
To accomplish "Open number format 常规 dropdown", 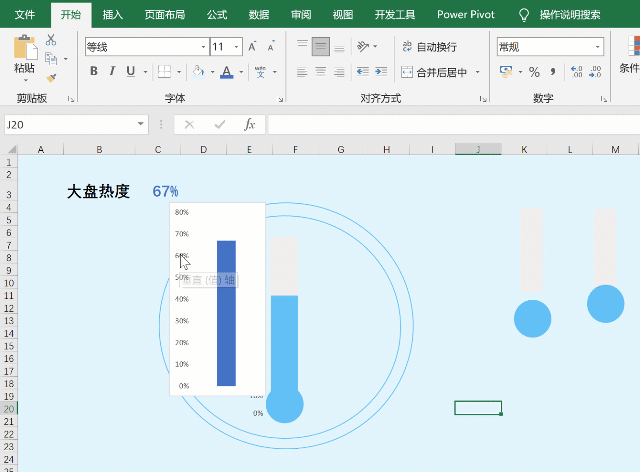I will [597, 47].
